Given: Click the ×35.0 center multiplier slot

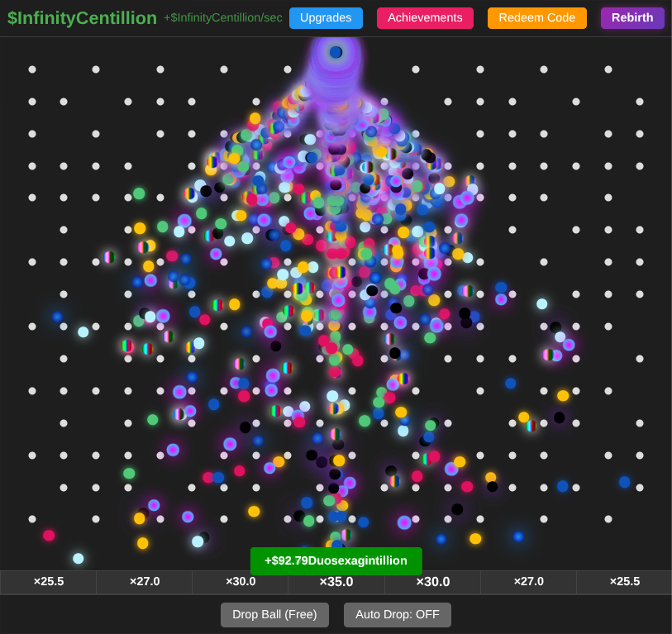Looking at the screenshot, I should pyautogui.click(x=336, y=582).
